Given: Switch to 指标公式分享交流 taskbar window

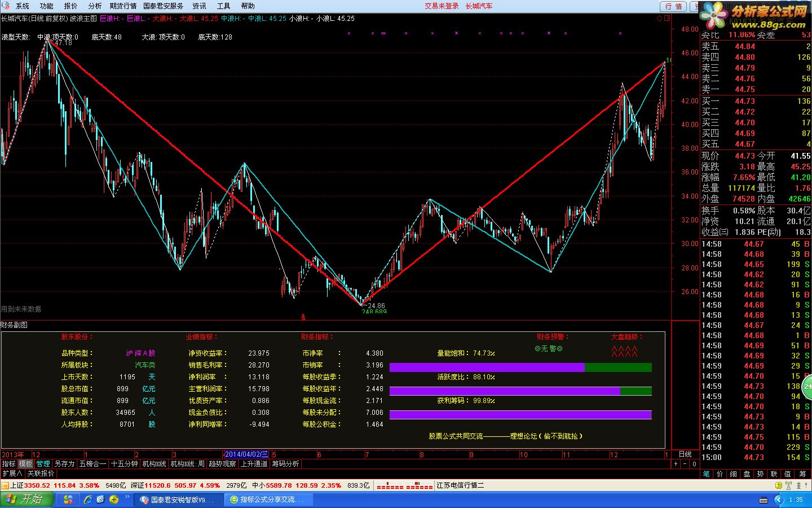Looking at the screenshot, I should [x=268, y=500].
